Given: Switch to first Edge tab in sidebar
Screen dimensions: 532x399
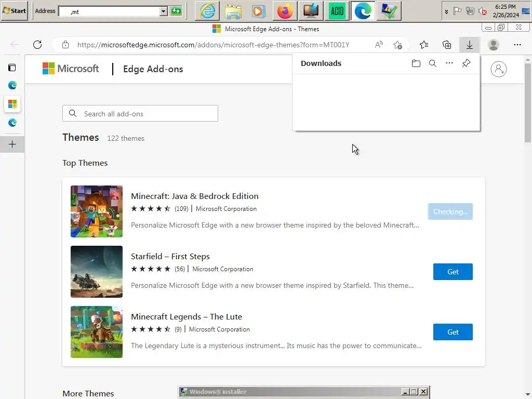Looking at the screenshot, I should [12, 85].
